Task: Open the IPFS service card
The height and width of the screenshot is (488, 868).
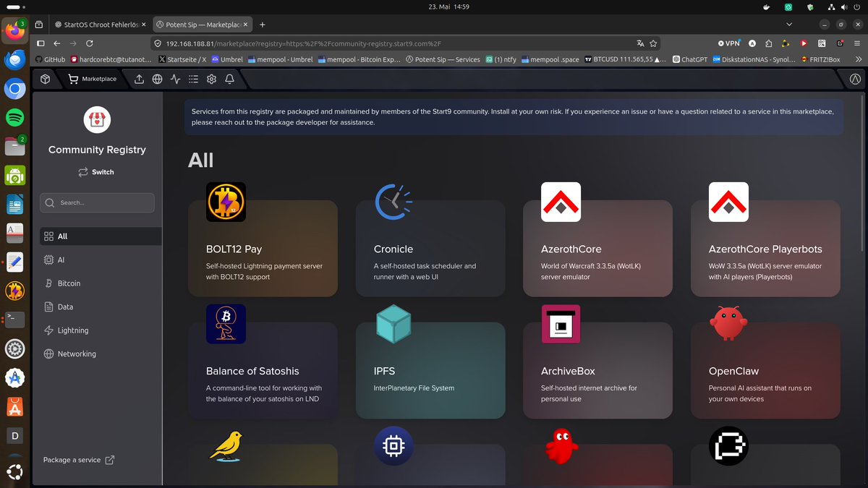Action: coord(430,371)
